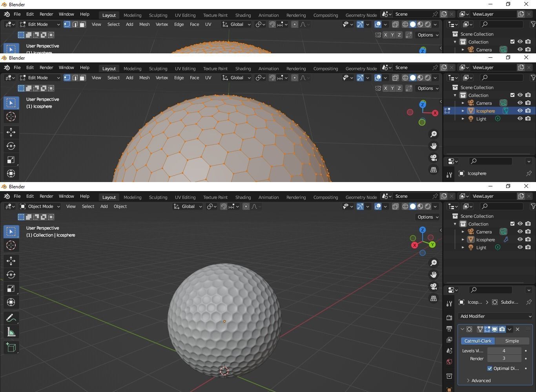Viewport: 536px width, 392px height.
Task: Switch subdivision type to Simple
Action: (x=512, y=341)
